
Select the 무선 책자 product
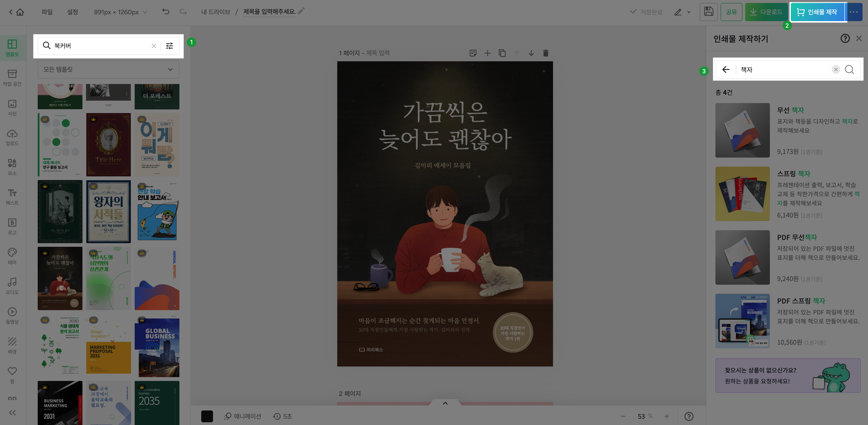pos(788,130)
